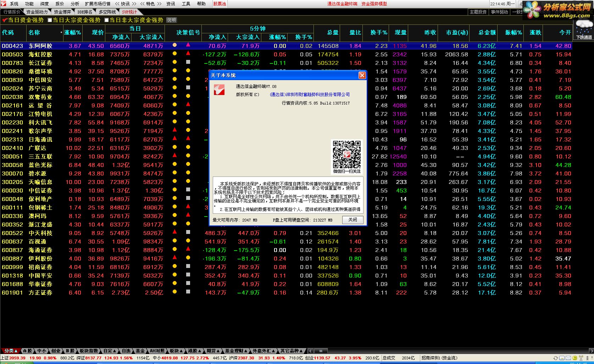Switch to the 多空阵线 tab

coord(107,12)
